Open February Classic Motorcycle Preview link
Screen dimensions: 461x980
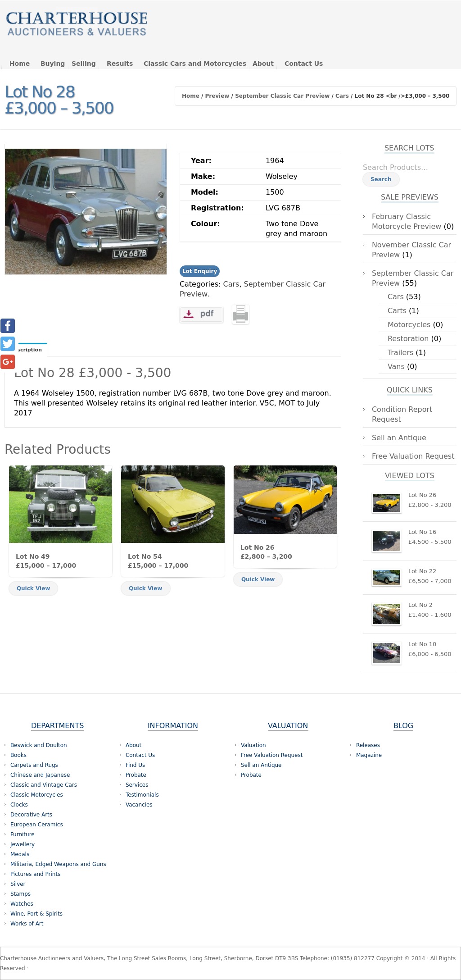(x=407, y=221)
